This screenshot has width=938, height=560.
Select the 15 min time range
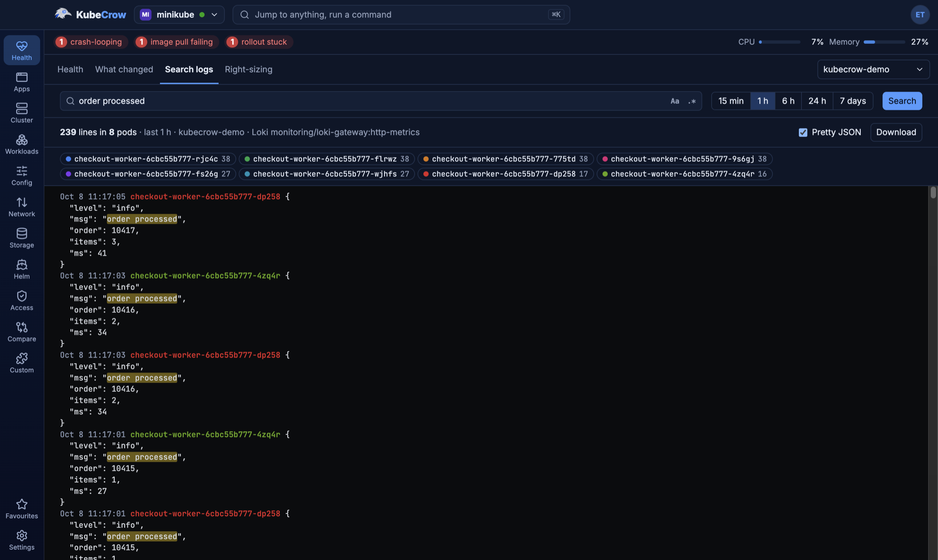(731, 101)
